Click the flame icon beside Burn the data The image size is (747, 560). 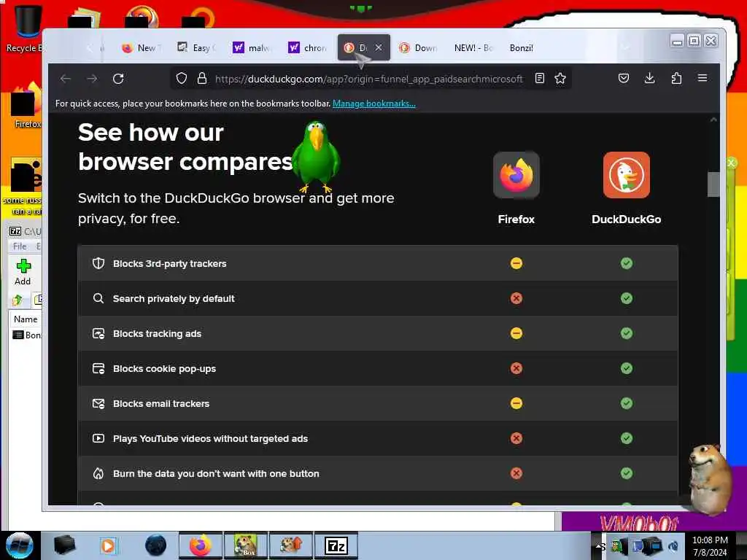(x=98, y=473)
